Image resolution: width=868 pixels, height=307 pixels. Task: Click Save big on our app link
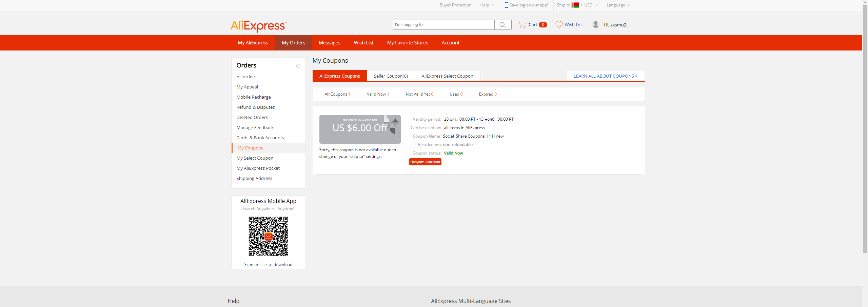(x=529, y=5)
